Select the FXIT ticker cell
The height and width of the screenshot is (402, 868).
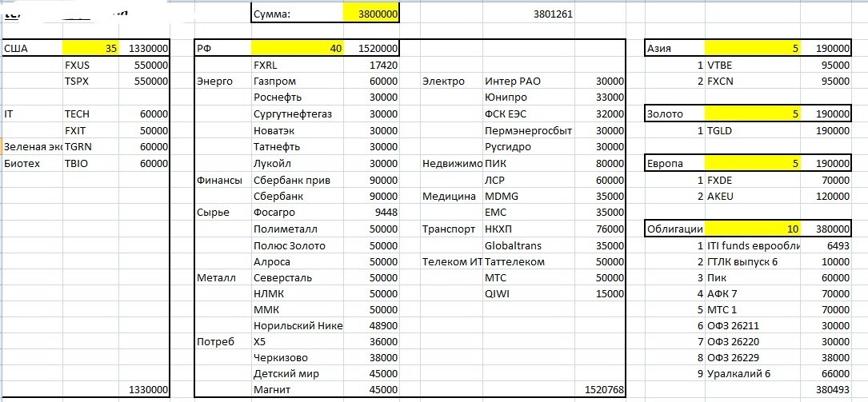[x=90, y=130]
